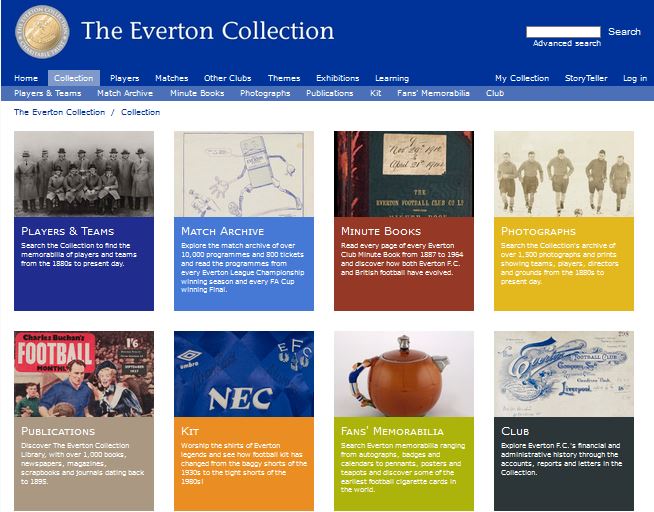The width and height of the screenshot is (654, 512).
Task: Select Fans' Memorabilia in the submenu bar
Action: (433, 93)
